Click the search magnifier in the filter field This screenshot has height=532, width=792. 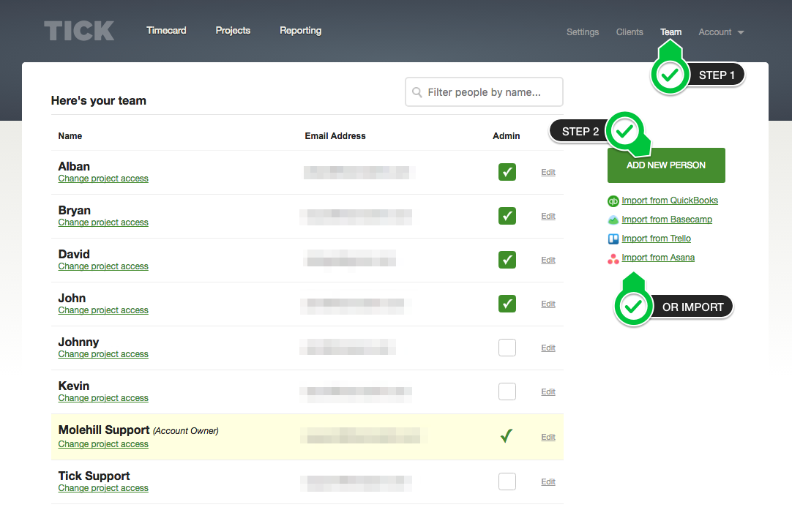tap(417, 91)
